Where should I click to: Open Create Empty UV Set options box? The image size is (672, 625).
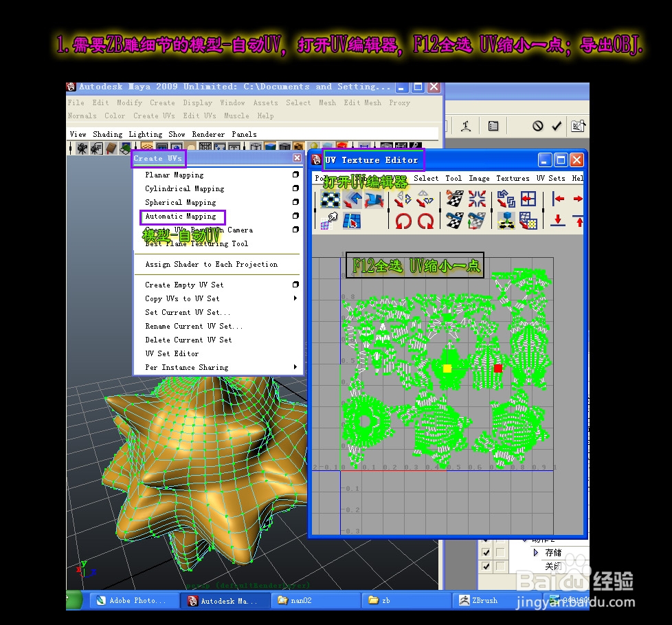click(295, 285)
